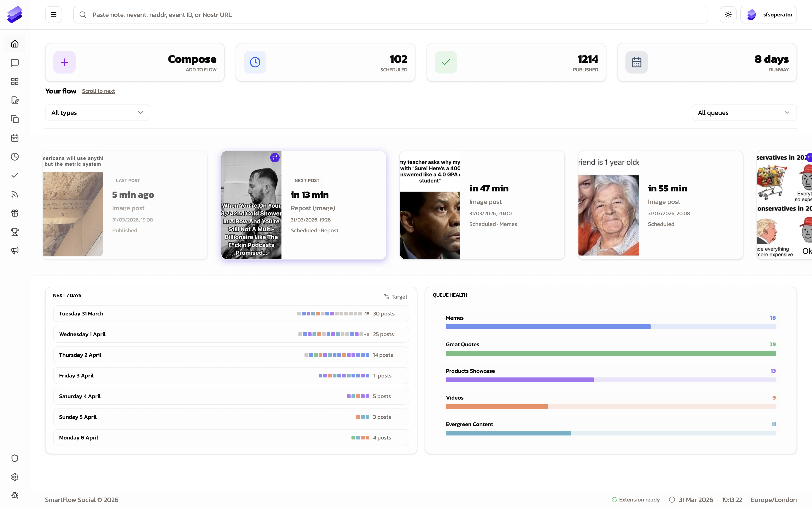Click the Compose button to add to flow
The width and height of the screenshot is (812, 509).
point(135,62)
